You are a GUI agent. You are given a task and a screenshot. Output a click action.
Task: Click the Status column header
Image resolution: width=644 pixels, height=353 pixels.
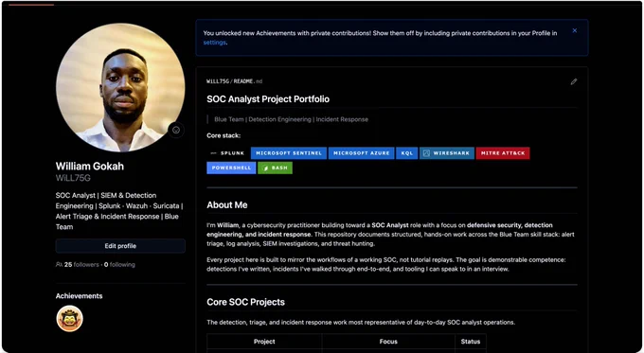471,342
